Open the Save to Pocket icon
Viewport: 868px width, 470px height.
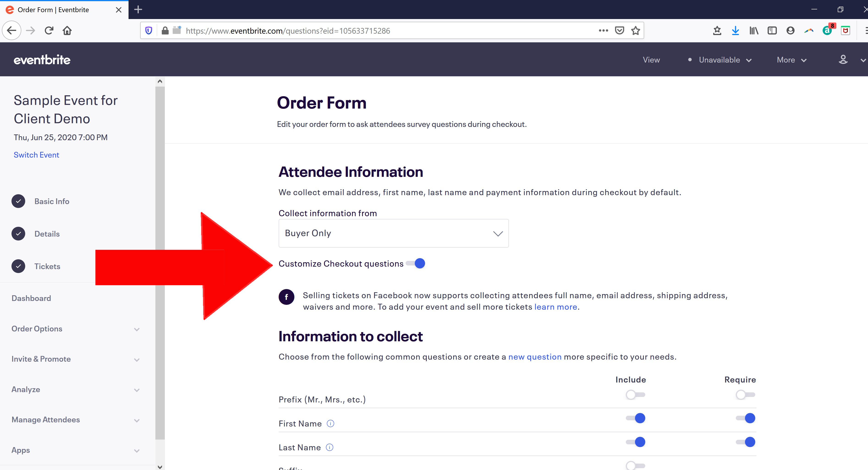pyautogui.click(x=619, y=31)
